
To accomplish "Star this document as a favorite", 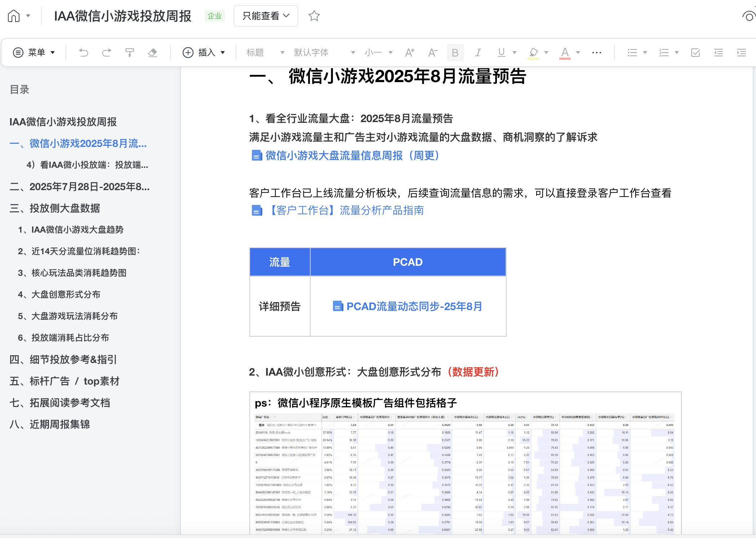I will tap(314, 16).
